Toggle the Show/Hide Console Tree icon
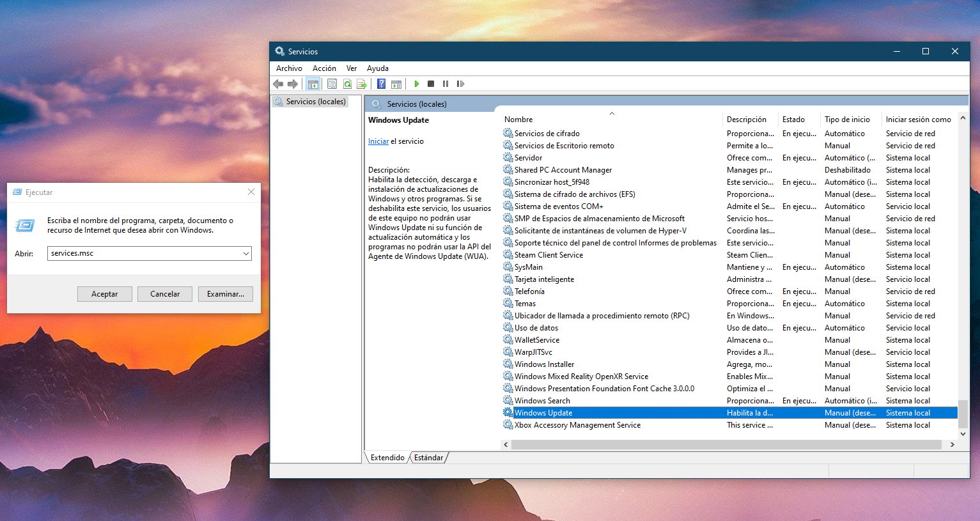The height and width of the screenshot is (521, 980). pos(313,84)
